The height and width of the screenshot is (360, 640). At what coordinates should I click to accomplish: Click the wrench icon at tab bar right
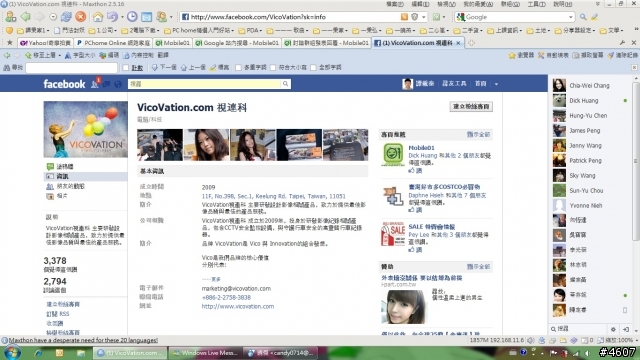coord(622,42)
